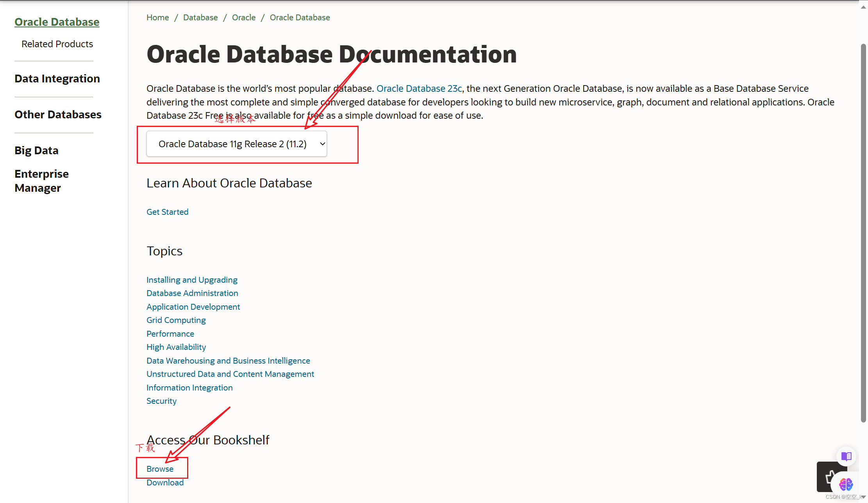Click the scrollbar down arrow
Screen dimensions: 868x503
point(863,497)
